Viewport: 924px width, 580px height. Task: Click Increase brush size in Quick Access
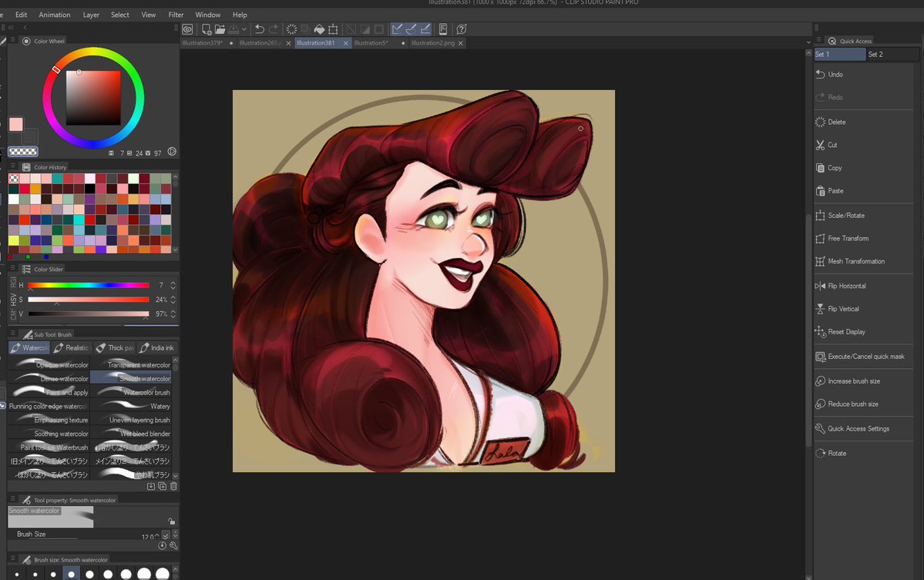[863, 381]
